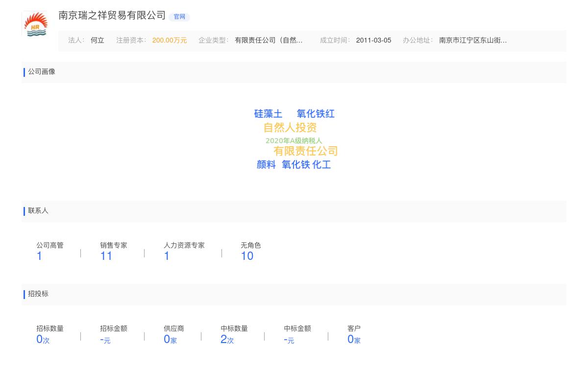The height and width of the screenshot is (368, 588).
Task: Click the 招标数量 label
Action: point(50,329)
